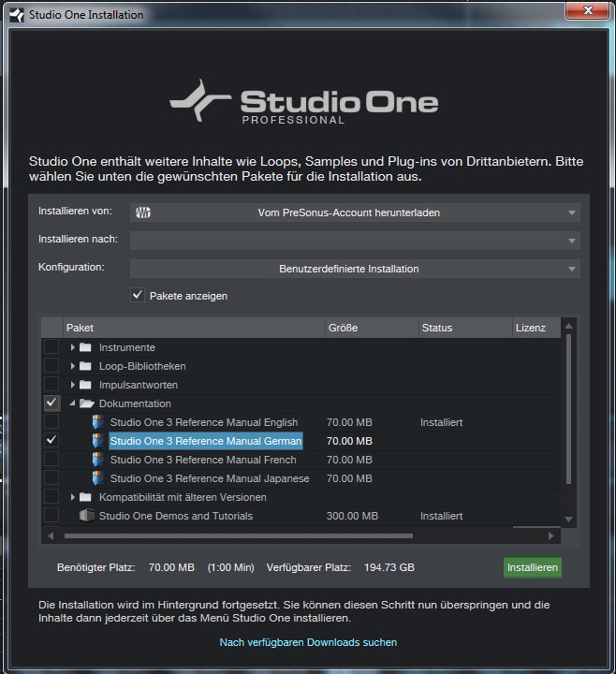Click the Reference Manual German package icon
Image resolution: width=616 pixels, height=674 pixels.
coord(98,441)
